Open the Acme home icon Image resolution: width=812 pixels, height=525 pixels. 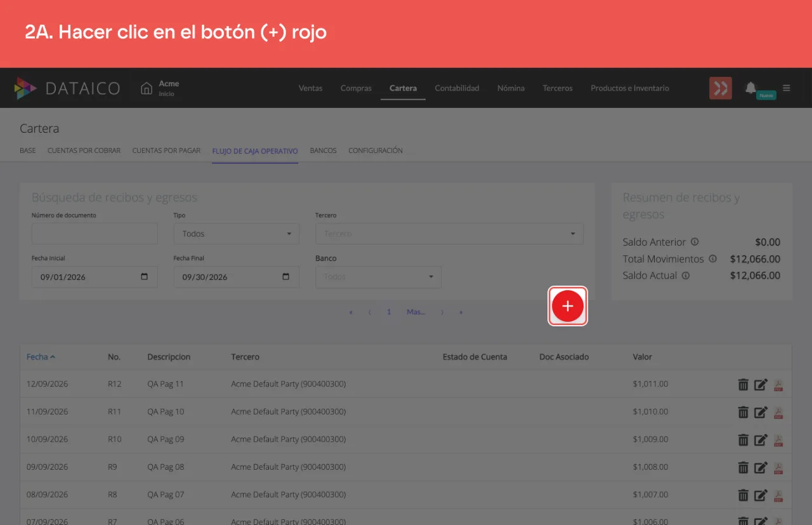(x=147, y=88)
